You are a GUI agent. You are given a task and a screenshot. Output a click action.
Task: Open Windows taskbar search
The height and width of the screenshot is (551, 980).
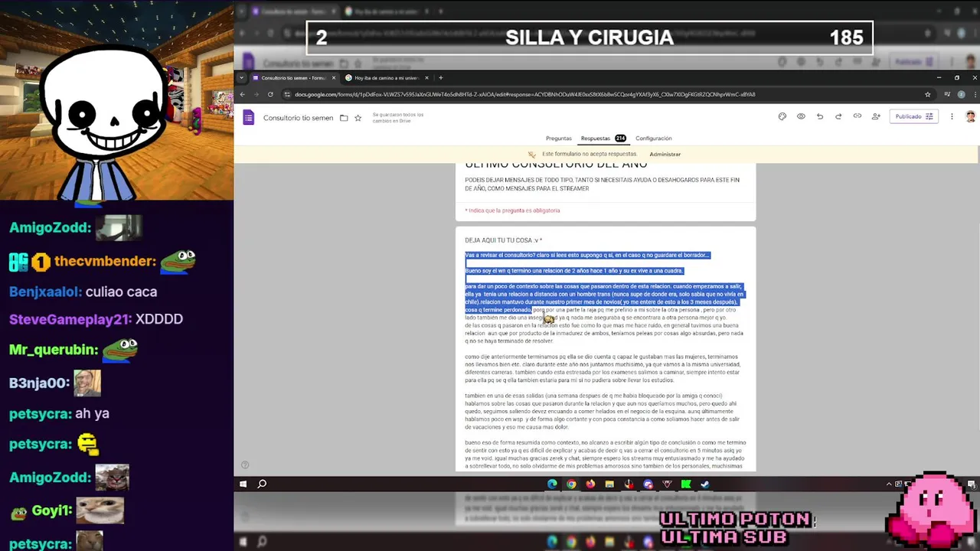pyautogui.click(x=262, y=484)
